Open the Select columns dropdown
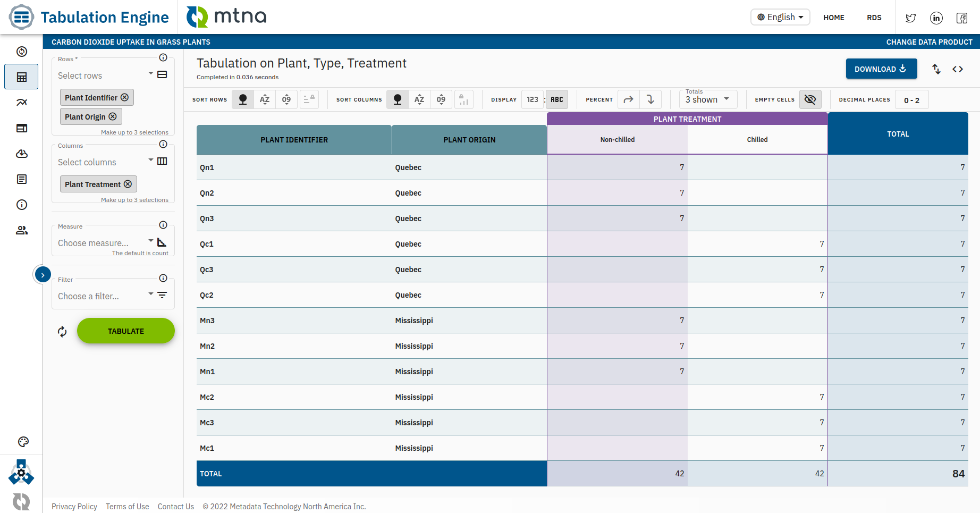 coord(106,162)
